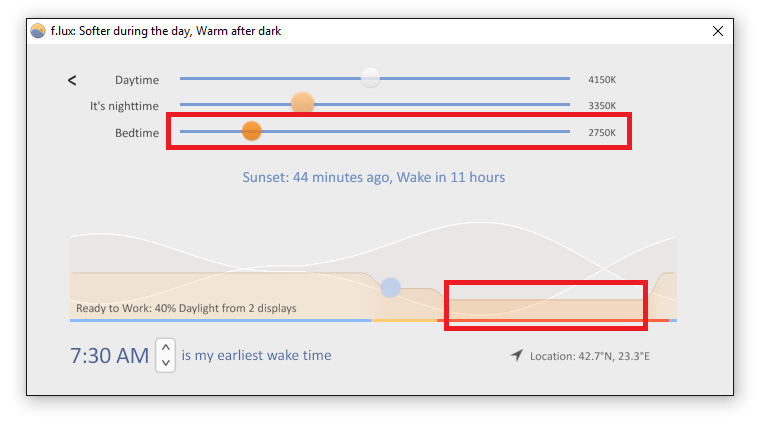Click the back chevron beside Daytime

(x=72, y=80)
